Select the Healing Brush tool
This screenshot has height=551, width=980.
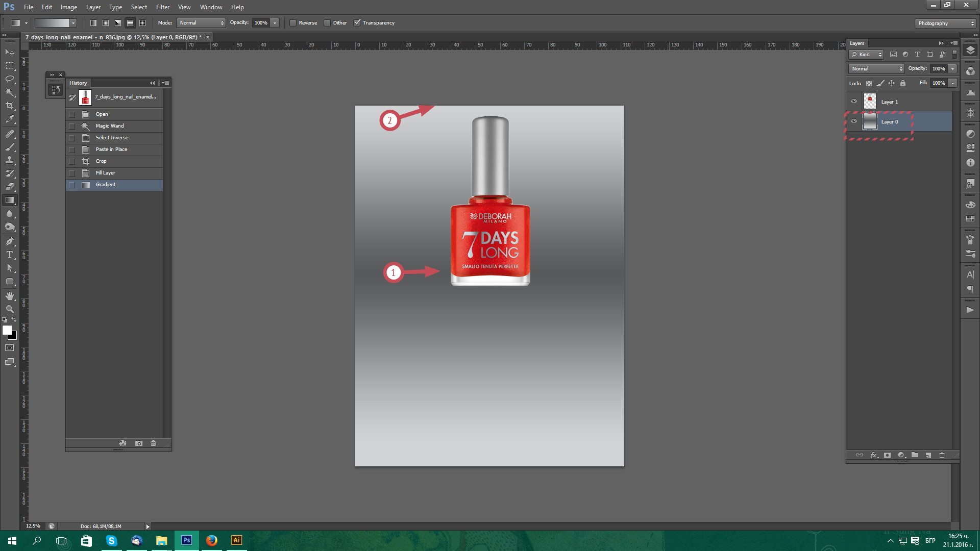[x=10, y=134]
